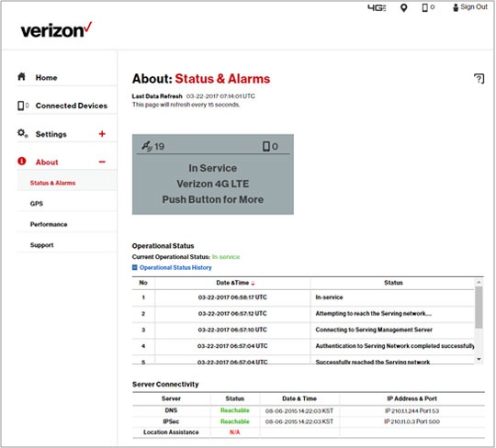This screenshot has width=496, height=448.
Task: Click the Sign Out person icon
Action: pos(456,7)
